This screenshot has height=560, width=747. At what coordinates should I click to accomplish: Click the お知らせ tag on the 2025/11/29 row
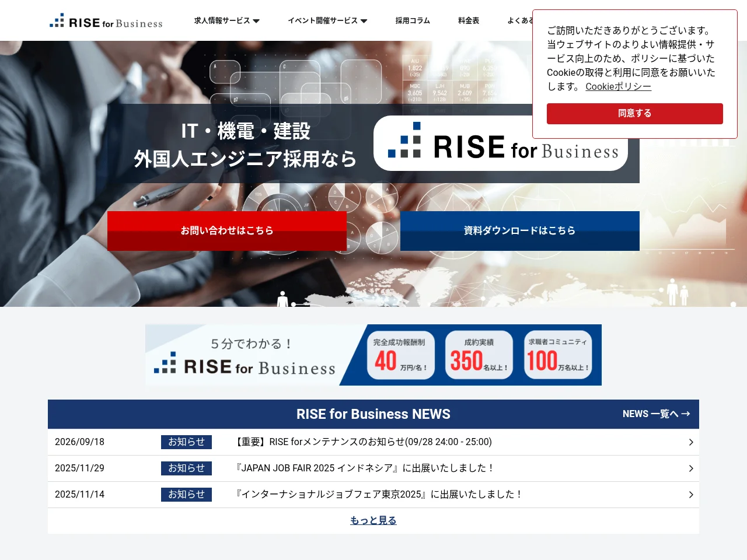click(x=186, y=468)
